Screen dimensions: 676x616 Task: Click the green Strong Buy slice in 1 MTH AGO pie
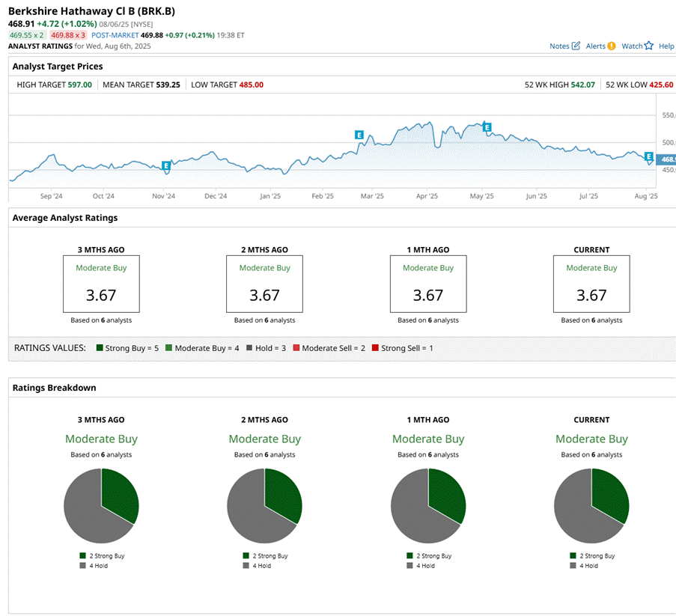(447, 495)
